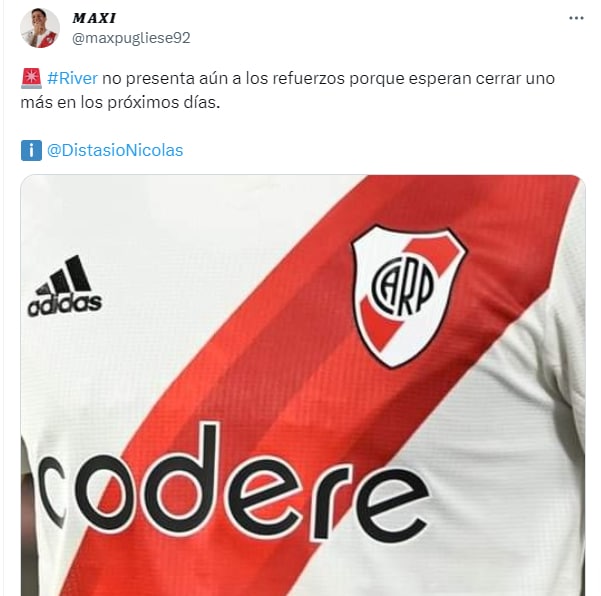Click the adidas logo on the jersey

coord(64,286)
